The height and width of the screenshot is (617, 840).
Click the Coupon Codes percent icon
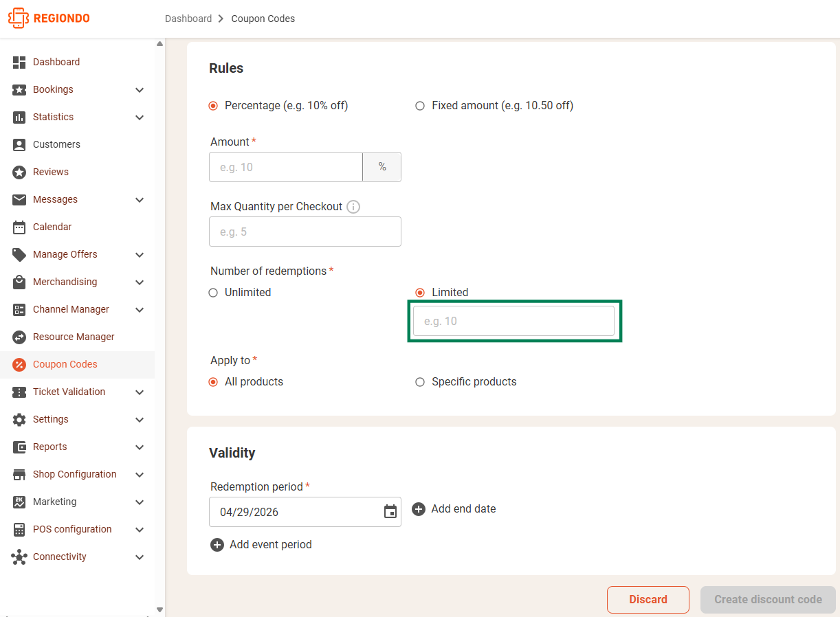pos(19,364)
